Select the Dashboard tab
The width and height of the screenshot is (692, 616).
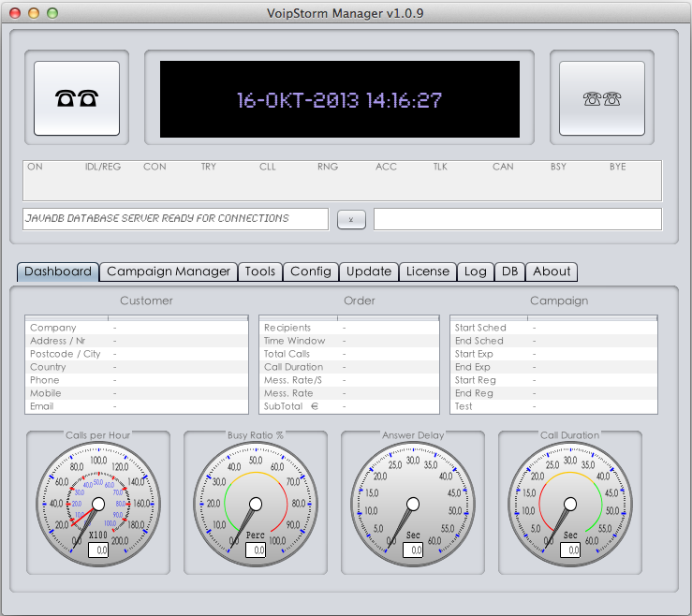click(x=58, y=271)
